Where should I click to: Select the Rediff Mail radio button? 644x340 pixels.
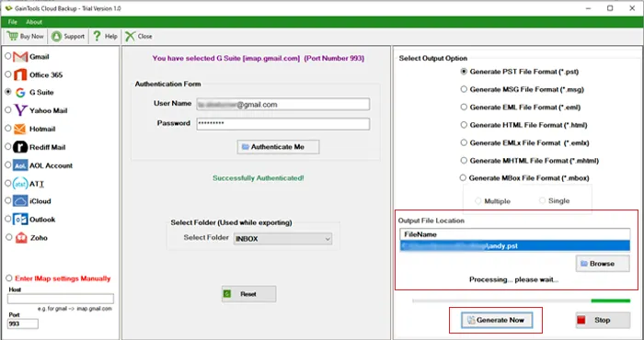8,146
